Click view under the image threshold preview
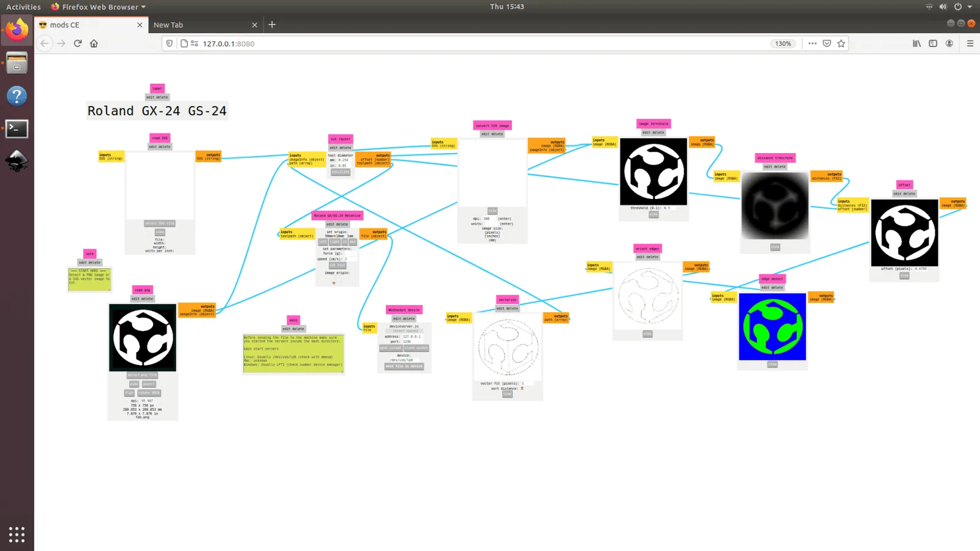 [654, 214]
